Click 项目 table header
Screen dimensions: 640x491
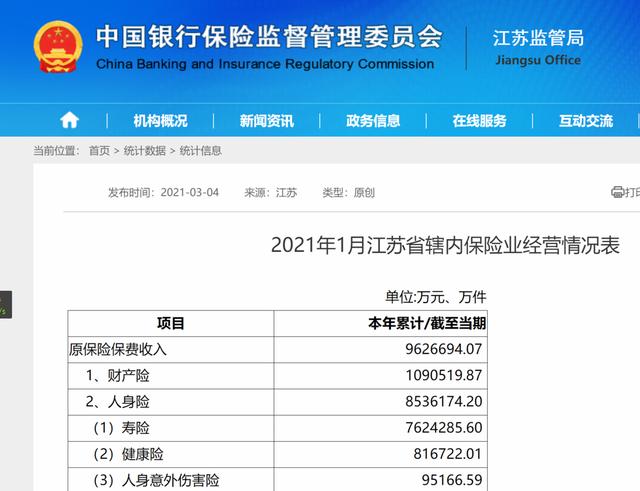(171, 323)
